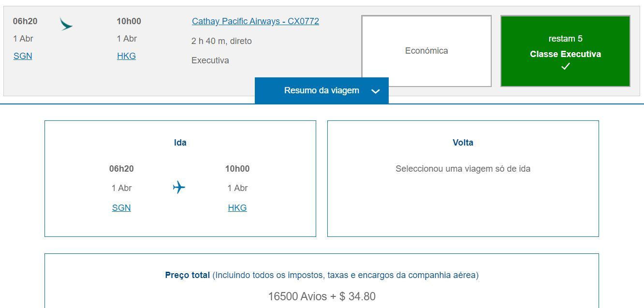Open HKG airport link in flight row

click(126, 56)
